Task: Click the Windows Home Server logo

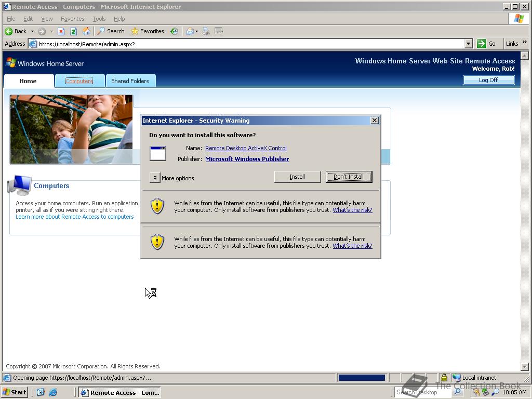Action: tap(45, 63)
